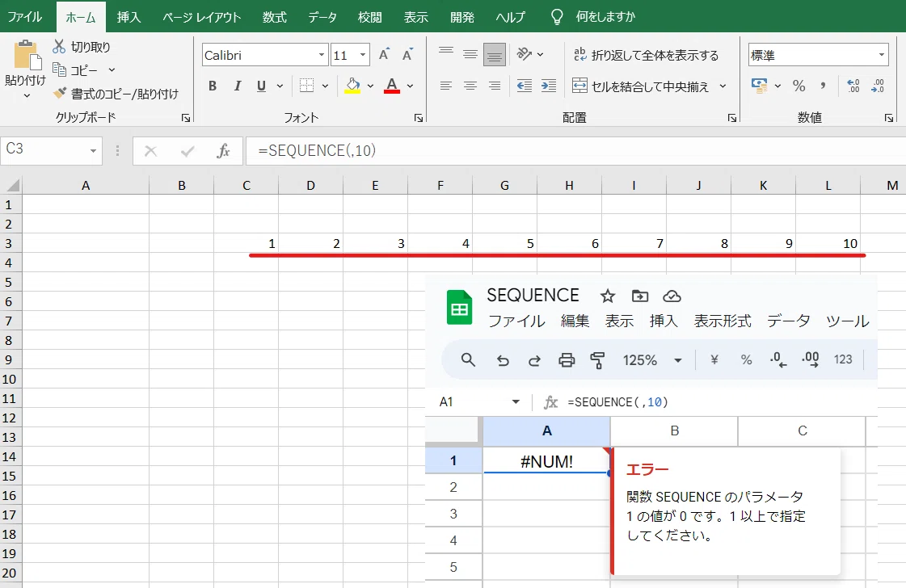This screenshot has height=588, width=906.
Task: Expand font color dropdown arrow
Action: [x=411, y=86]
